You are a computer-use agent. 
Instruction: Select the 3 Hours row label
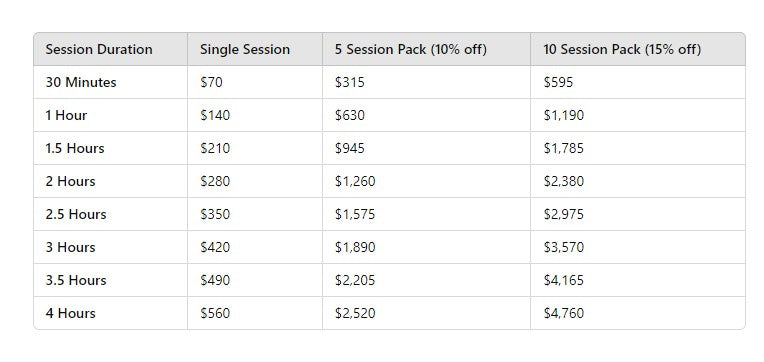(x=70, y=248)
